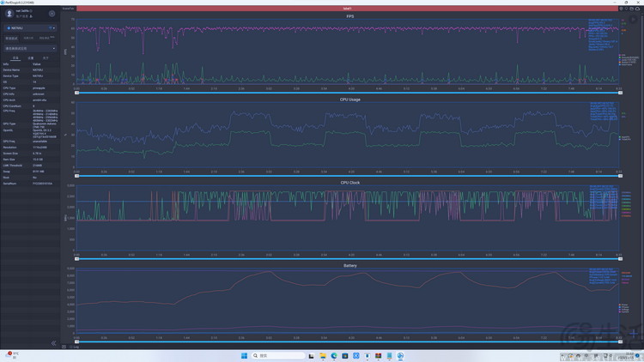Select the red label1 scene bar
644x362 pixels.
[x=347, y=9]
